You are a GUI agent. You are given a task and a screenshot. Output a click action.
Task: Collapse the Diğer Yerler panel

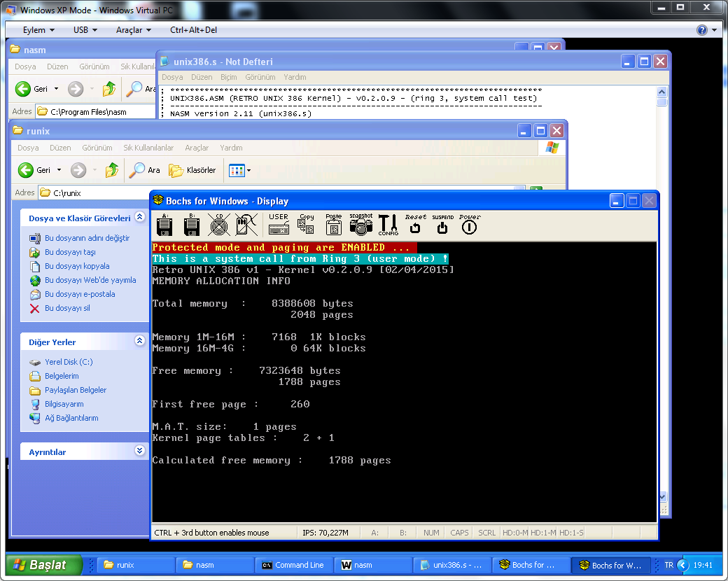pos(140,341)
